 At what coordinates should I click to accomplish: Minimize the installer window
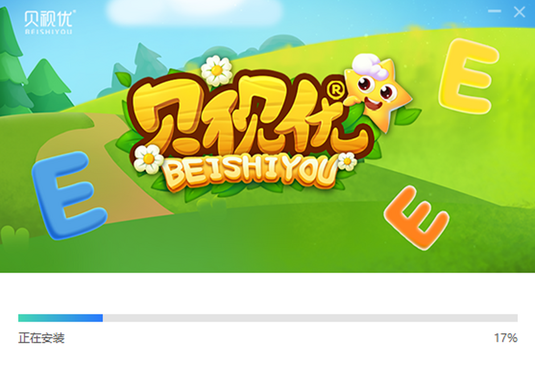pos(494,11)
